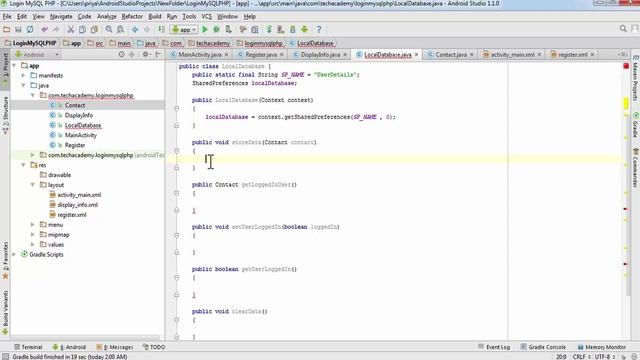Click the Cut scissors icon
Screen dimensions: 640x360
point(71,29)
